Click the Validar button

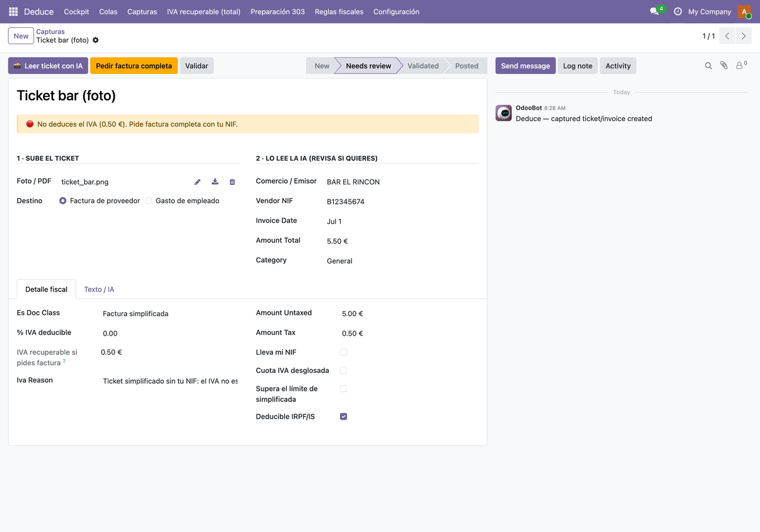click(197, 66)
